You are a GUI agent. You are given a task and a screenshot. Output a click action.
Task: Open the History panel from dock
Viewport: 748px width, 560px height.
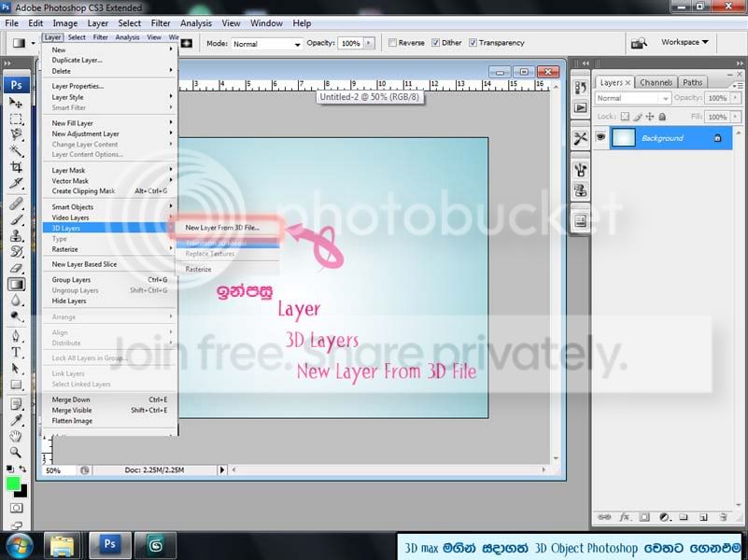[x=581, y=88]
